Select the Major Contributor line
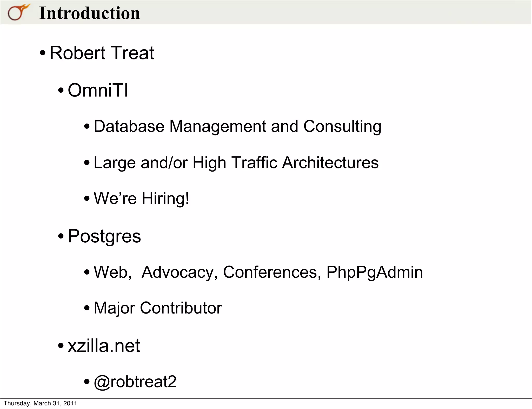This screenshot has width=532, height=409. pos(158,308)
